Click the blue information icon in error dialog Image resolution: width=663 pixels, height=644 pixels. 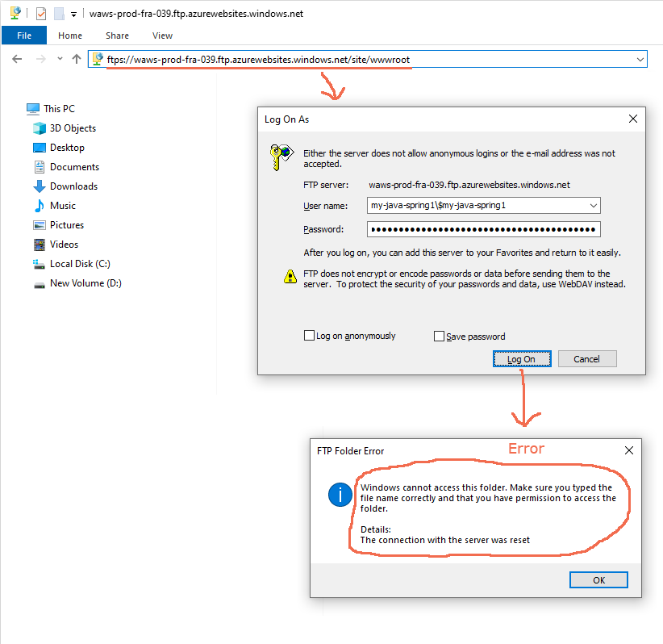pos(340,495)
